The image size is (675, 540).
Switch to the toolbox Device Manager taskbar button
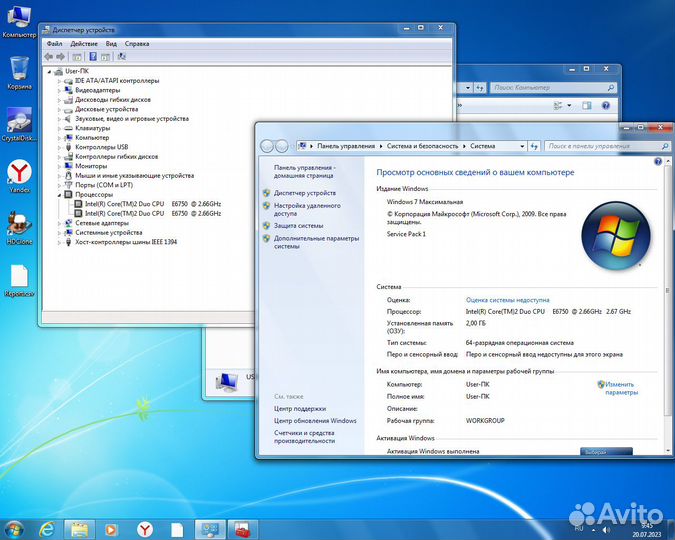tap(242, 529)
